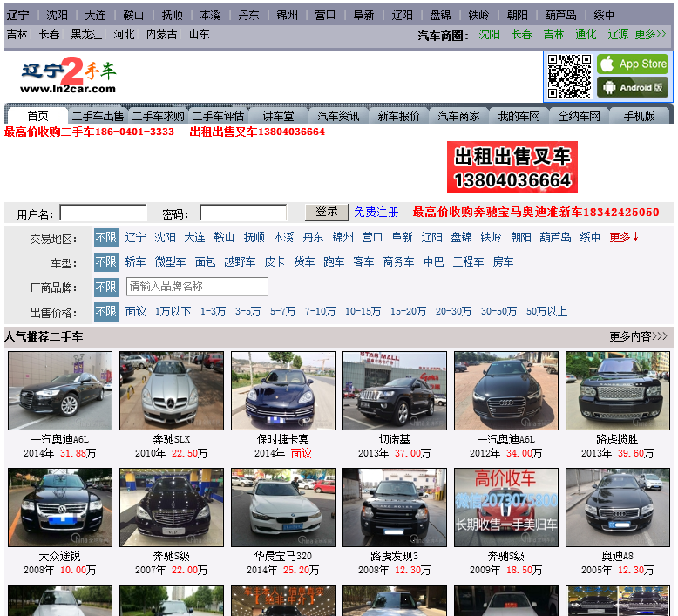The image size is (678, 616).
Task: Click red 最高价收购二手车186-0401-3333 ad link
Action: [89, 132]
